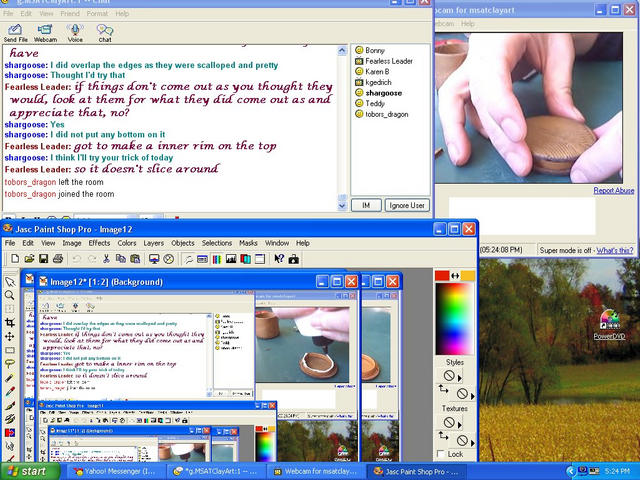Open the Masks menu
Screen dimensions: 640x480
[248, 243]
